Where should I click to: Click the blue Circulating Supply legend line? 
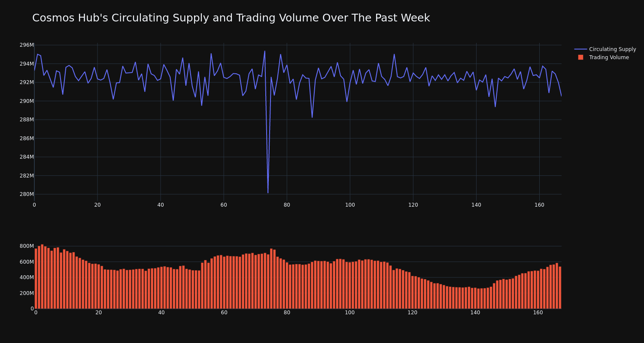580,49
